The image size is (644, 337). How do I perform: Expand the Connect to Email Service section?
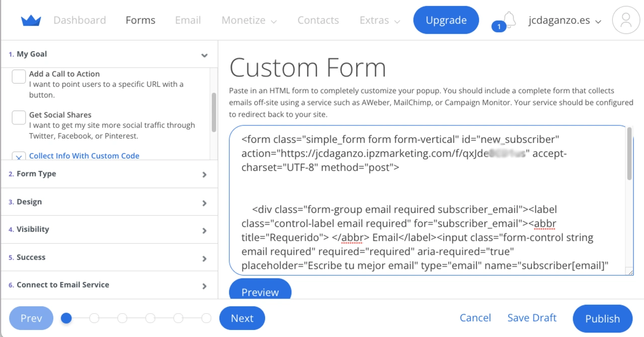coord(109,285)
